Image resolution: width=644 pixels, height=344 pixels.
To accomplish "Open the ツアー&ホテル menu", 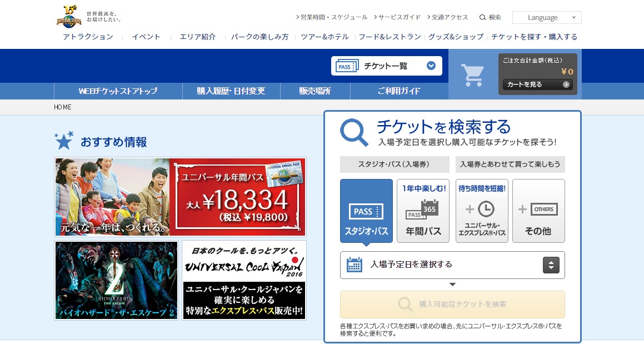I will [x=325, y=37].
